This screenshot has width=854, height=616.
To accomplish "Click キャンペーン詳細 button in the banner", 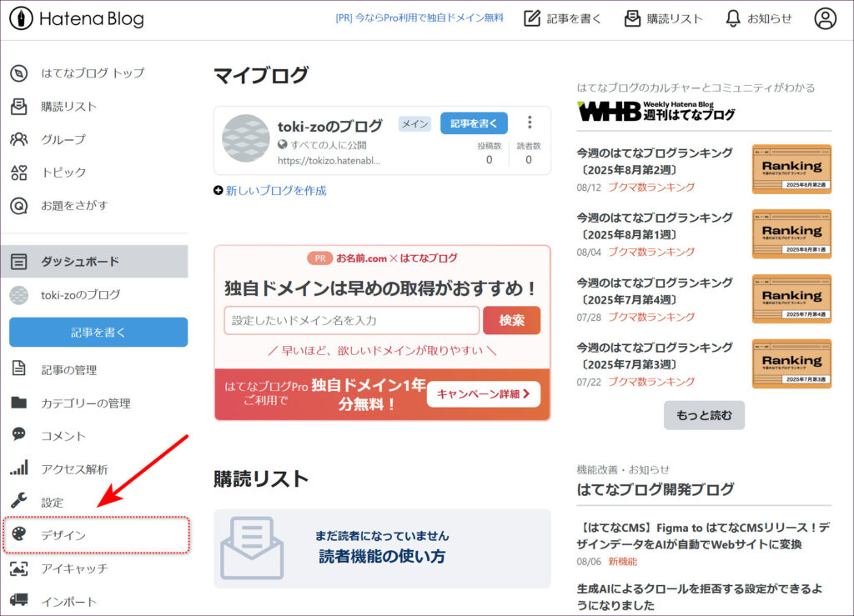I will pyautogui.click(x=483, y=394).
